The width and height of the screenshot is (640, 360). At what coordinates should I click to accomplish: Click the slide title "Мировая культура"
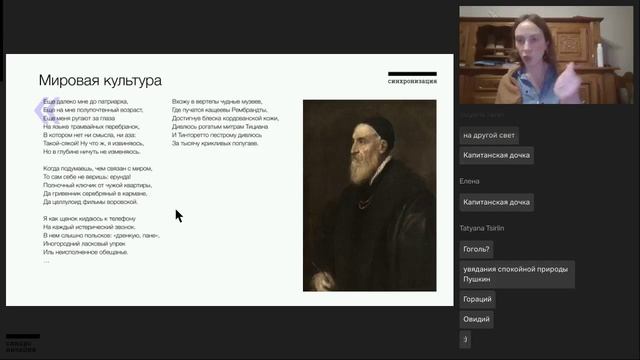pos(100,80)
